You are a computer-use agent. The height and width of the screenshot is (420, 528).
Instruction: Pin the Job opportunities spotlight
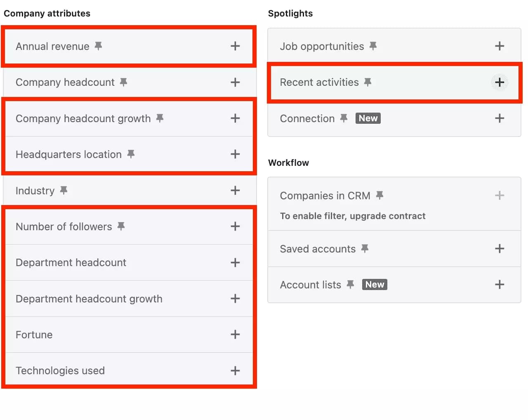point(373,46)
